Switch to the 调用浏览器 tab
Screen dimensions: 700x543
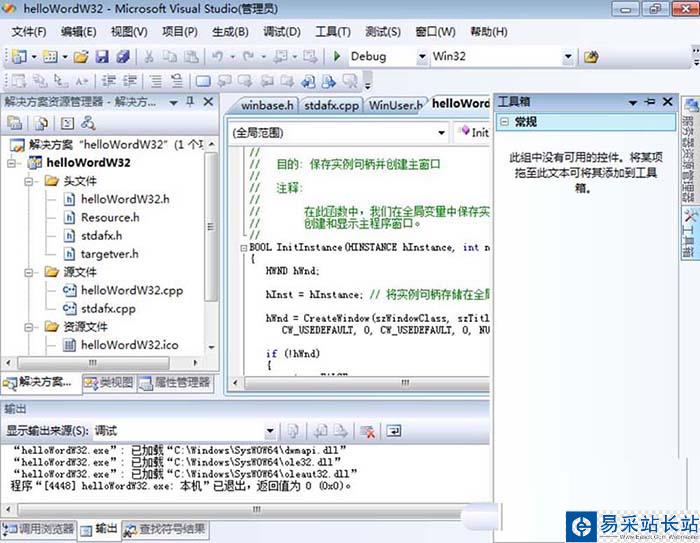point(38,529)
